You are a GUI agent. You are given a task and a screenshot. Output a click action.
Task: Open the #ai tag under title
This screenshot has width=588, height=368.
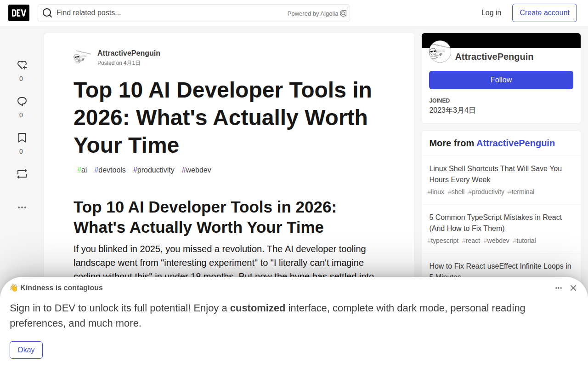click(82, 170)
